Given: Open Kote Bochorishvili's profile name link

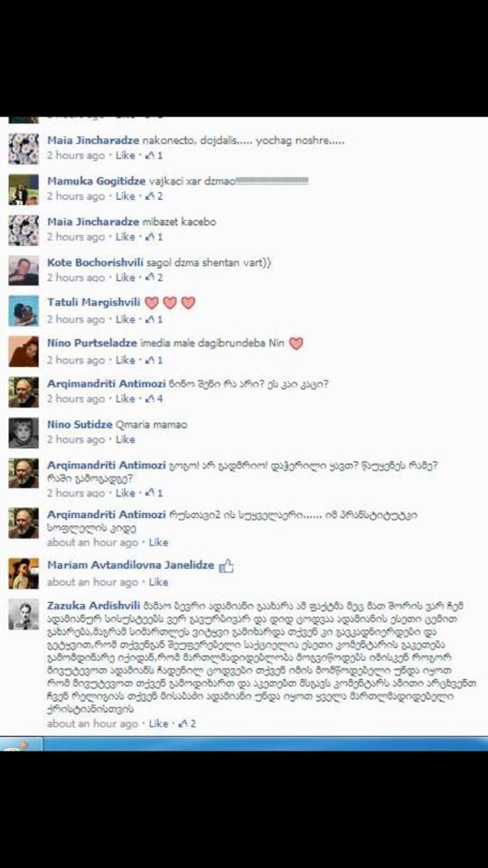Looking at the screenshot, I should 95,263.
